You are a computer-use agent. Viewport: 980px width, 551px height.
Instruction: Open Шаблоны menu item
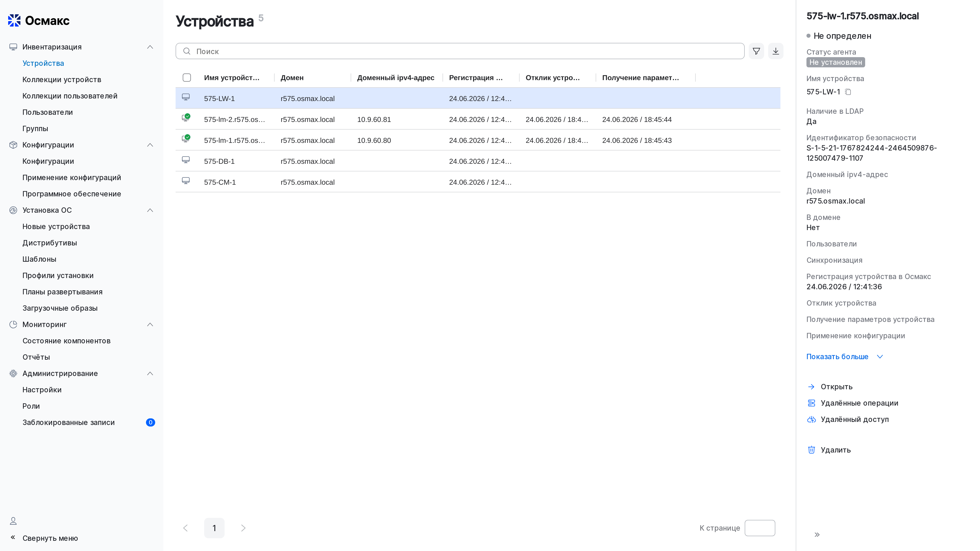39,259
